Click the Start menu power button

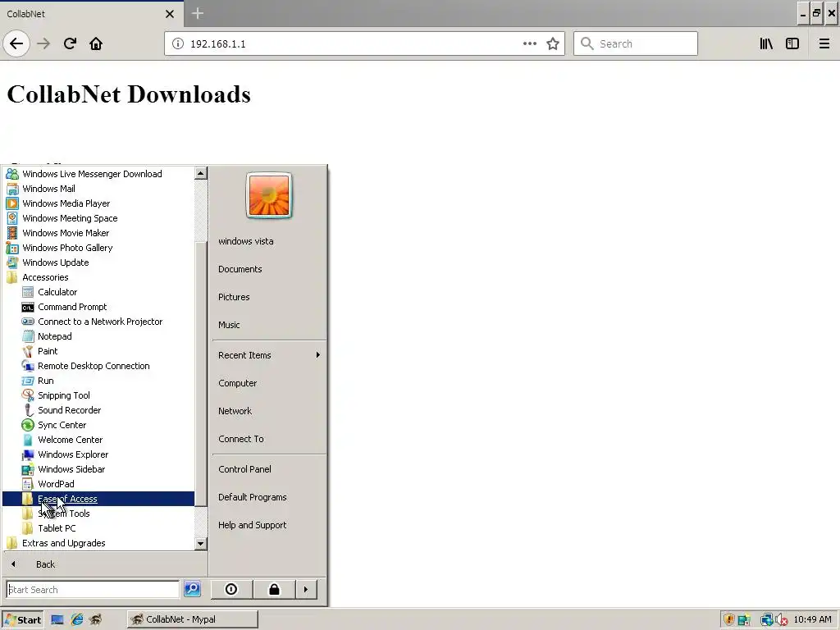coord(231,589)
